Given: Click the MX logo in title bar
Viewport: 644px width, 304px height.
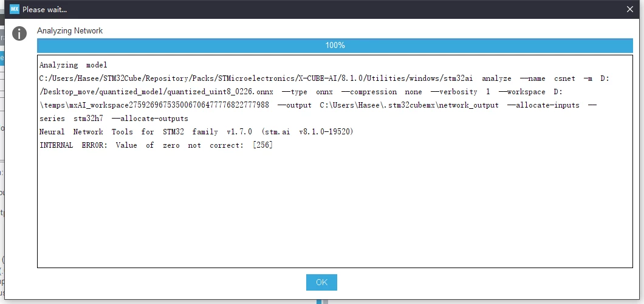Looking at the screenshot, I should [15, 9].
